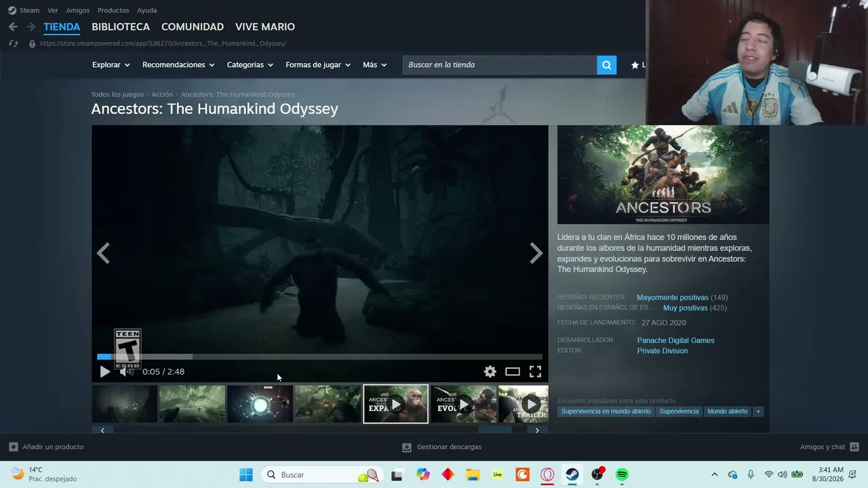Click the Mundo abierto tag
The width and height of the screenshot is (868, 488).
coord(728,411)
